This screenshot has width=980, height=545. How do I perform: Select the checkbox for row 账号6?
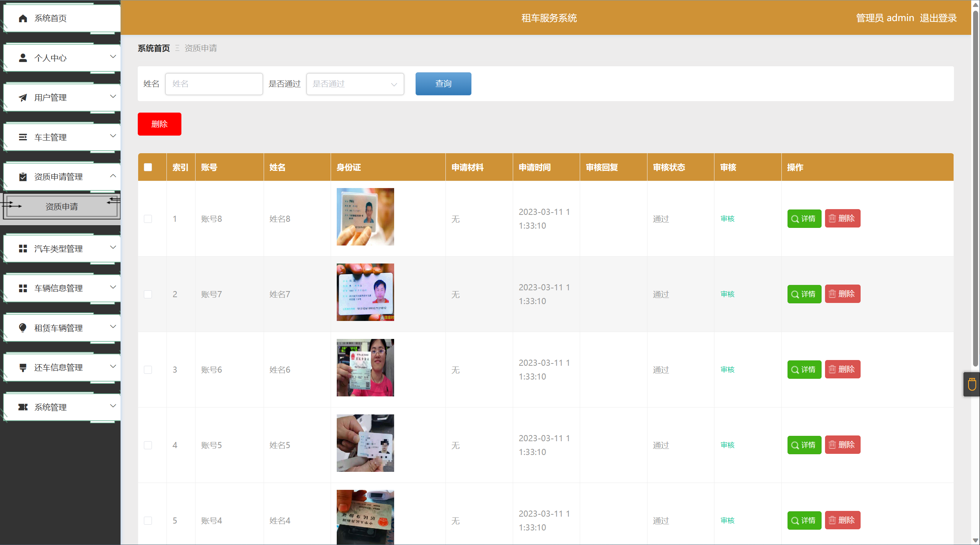pyautogui.click(x=148, y=370)
